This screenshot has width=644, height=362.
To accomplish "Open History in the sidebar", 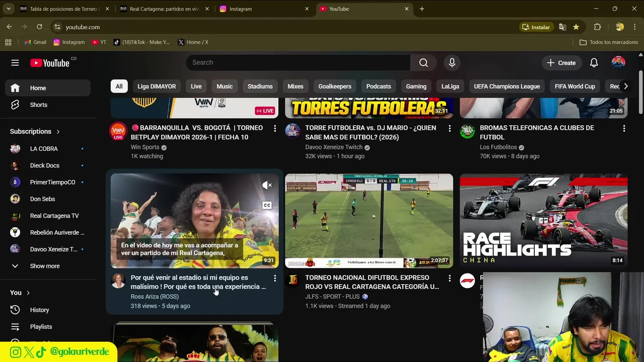I will click(48, 310).
